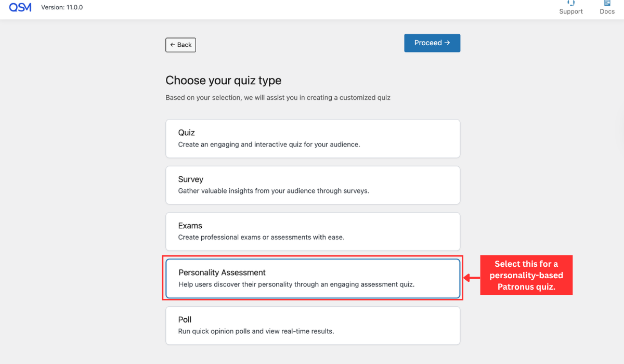Image resolution: width=624 pixels, height=364 pixels.
Task: Click the red Patronus quiz callout box
Action: (x=526, y=275)
